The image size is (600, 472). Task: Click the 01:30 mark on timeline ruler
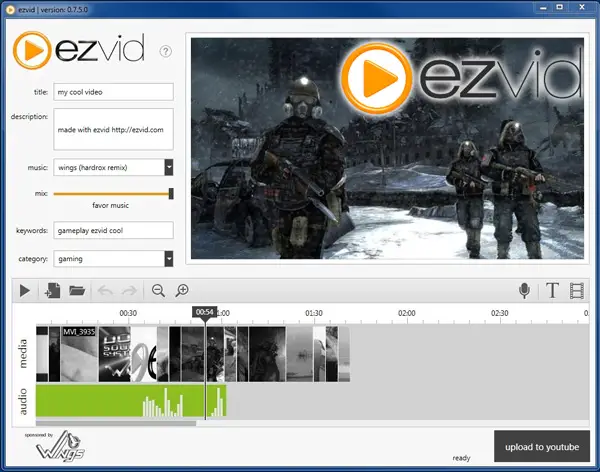[x=314, y=313]
